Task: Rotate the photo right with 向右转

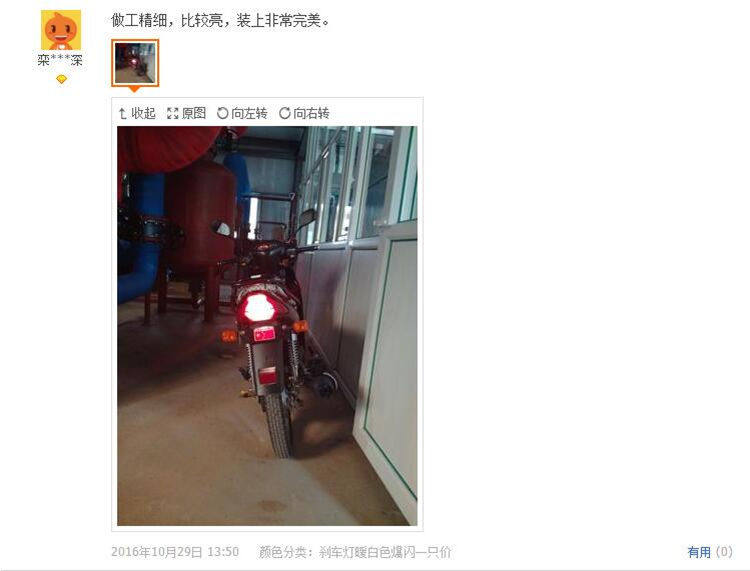Action: (311, 113)
